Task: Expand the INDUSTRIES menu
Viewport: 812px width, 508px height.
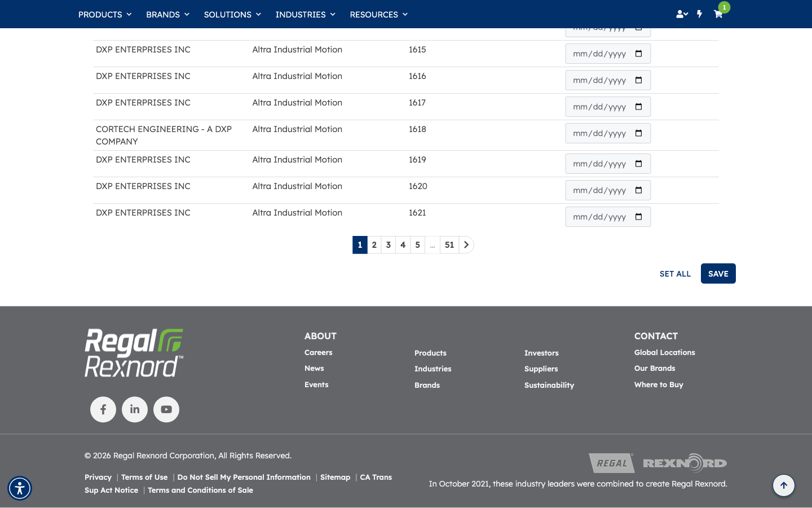Action: [x=305, y=14]
